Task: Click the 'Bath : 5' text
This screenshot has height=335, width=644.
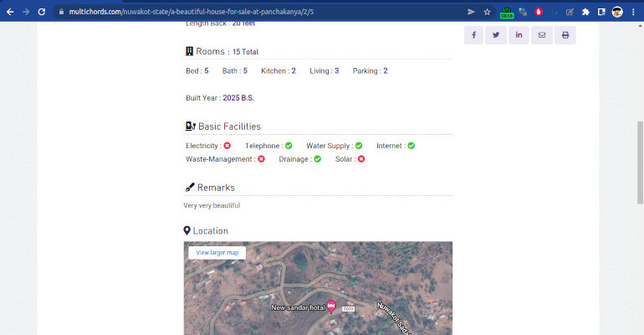Action: (x=235, y=70)
